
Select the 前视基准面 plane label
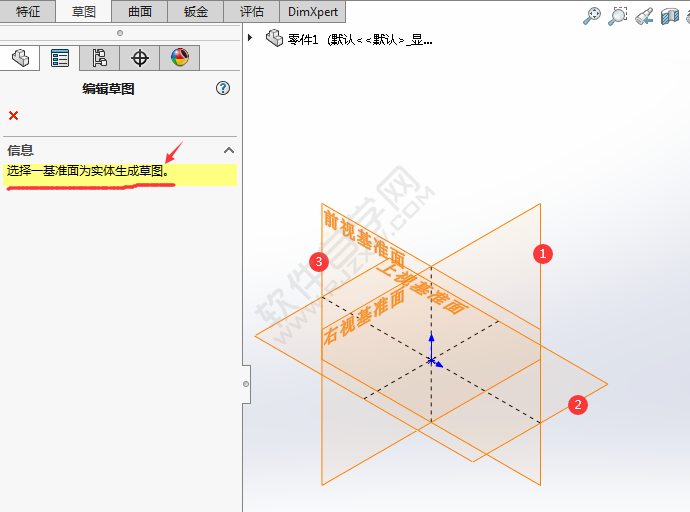363,238
